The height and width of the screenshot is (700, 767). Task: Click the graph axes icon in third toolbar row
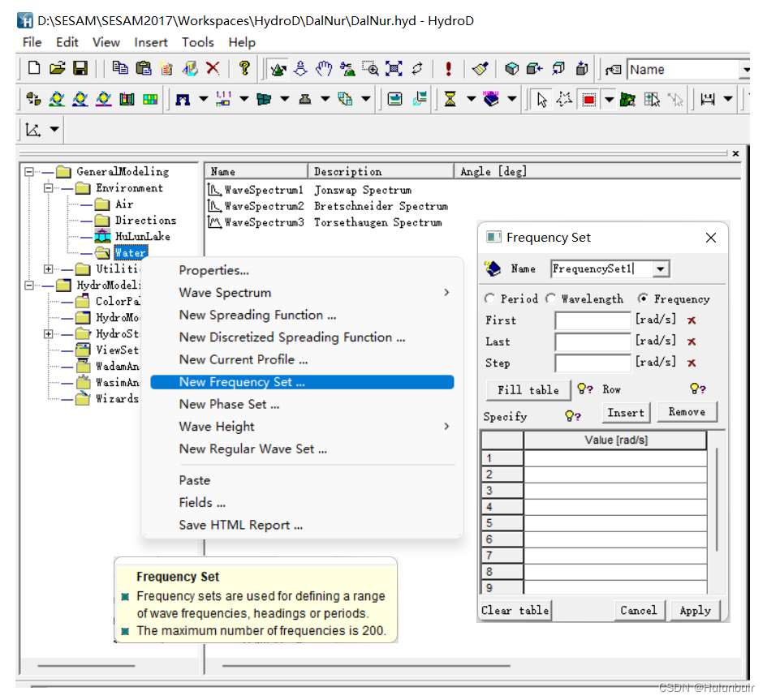tap(33, 130)
